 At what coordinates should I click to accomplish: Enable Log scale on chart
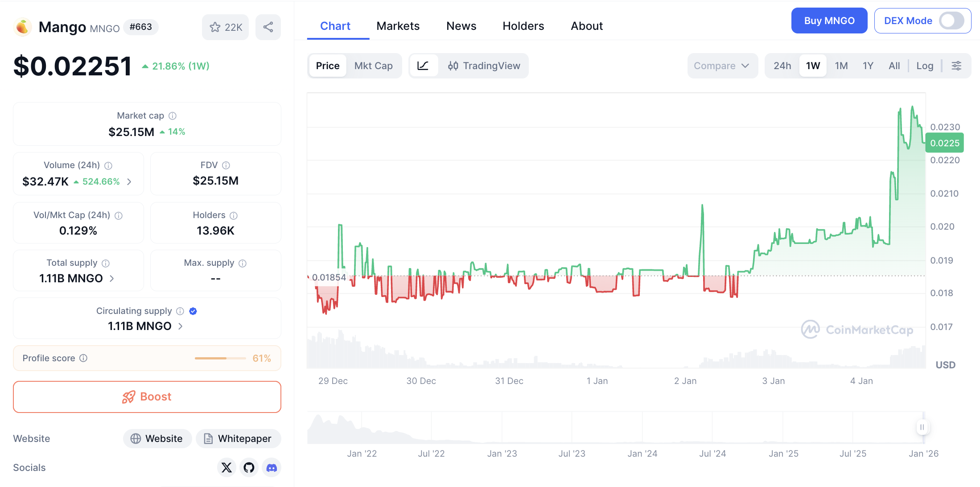point(924,66)
